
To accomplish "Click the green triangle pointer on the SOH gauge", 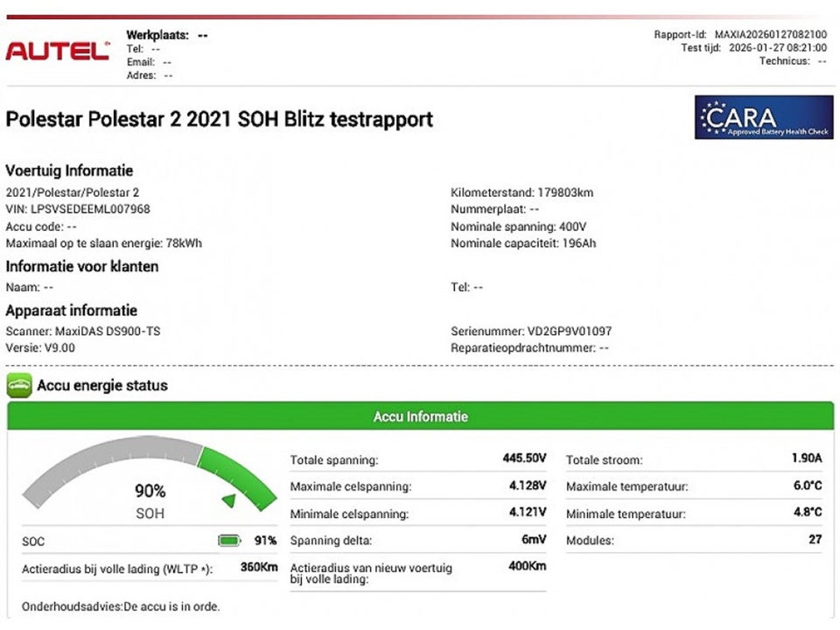I will click(x=228, y=500).
